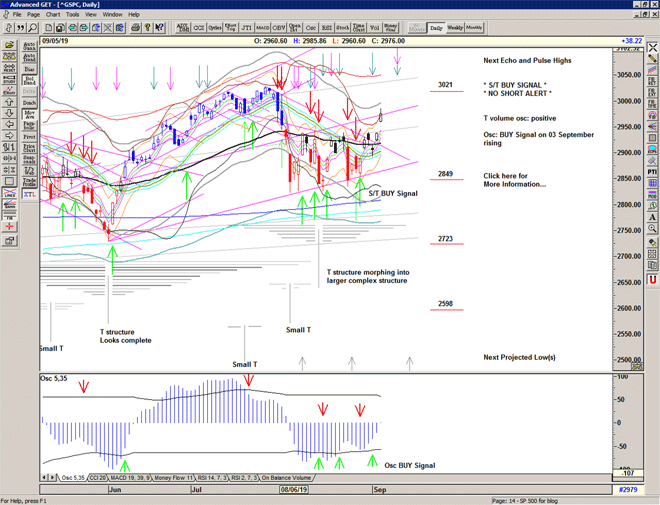Click the OBV indicator toolbar button
The image size is (660, 505).
tap(279, 28)
